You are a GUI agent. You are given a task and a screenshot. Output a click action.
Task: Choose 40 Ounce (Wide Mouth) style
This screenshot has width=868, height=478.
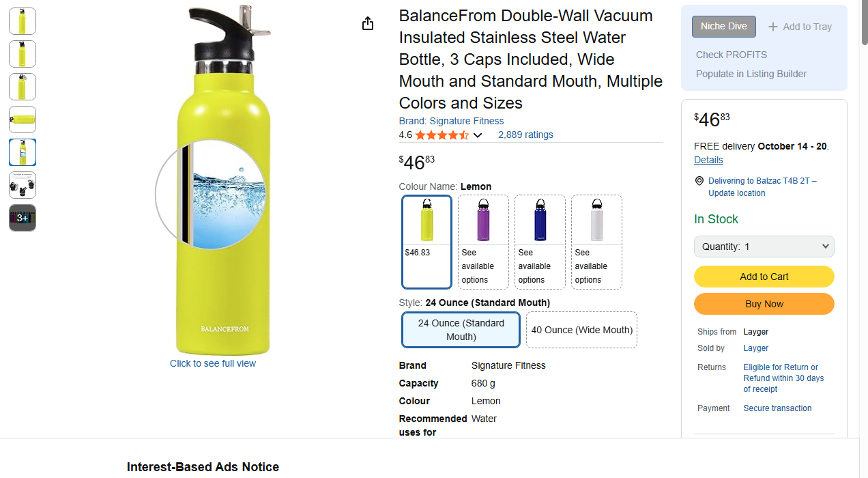click(581, 330)
